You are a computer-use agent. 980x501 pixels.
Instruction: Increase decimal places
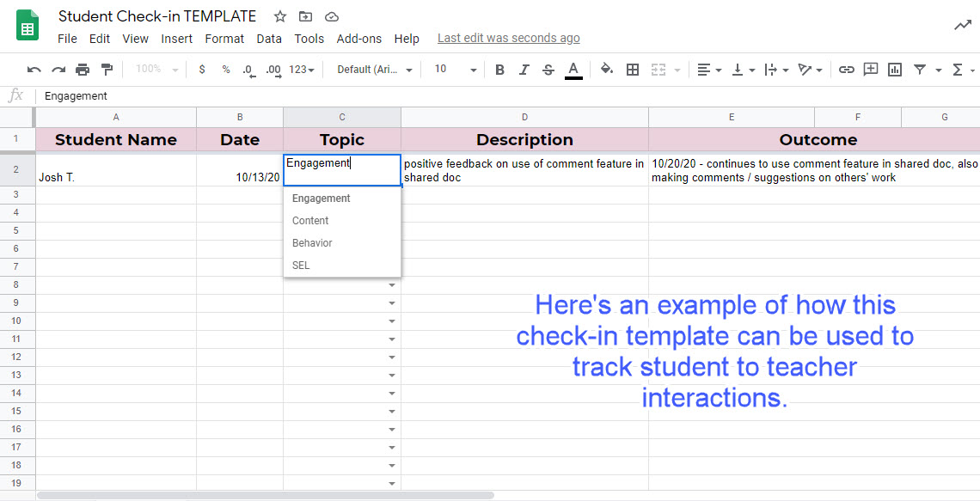(x=273, y=70)
